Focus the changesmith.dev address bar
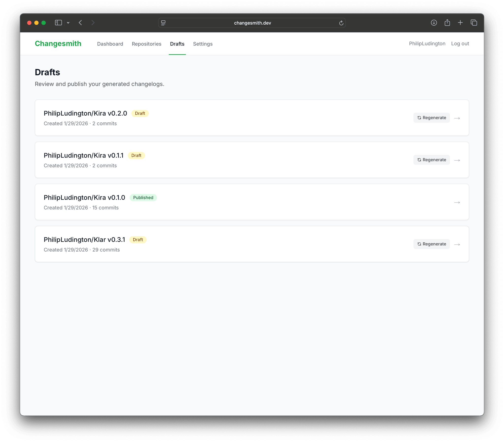The height and width of the screenshot is (442, 504). 252,23
